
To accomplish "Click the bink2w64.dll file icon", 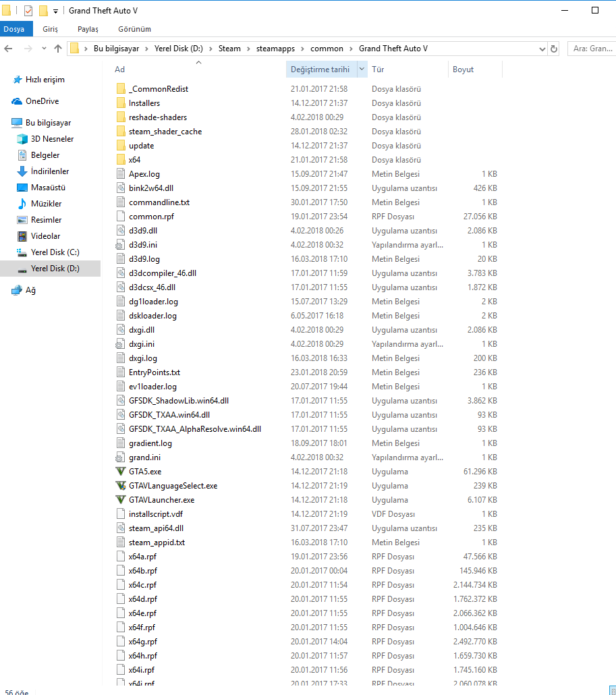I will pyautogui.click(x=121, y=188).
